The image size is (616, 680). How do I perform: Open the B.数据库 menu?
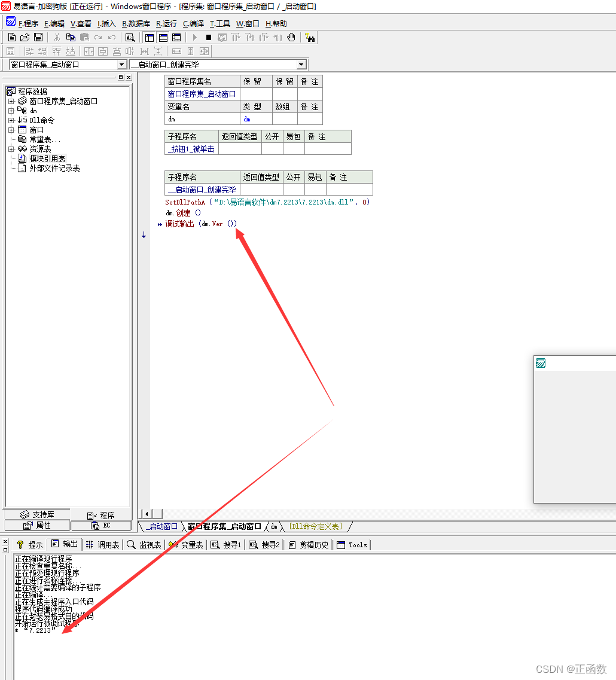(136, 23)
